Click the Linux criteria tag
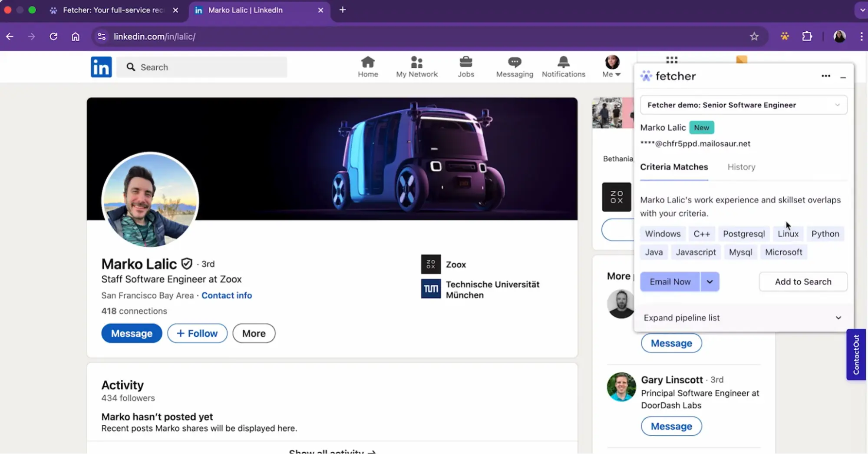The image size is (868, 454). point(788,234)
